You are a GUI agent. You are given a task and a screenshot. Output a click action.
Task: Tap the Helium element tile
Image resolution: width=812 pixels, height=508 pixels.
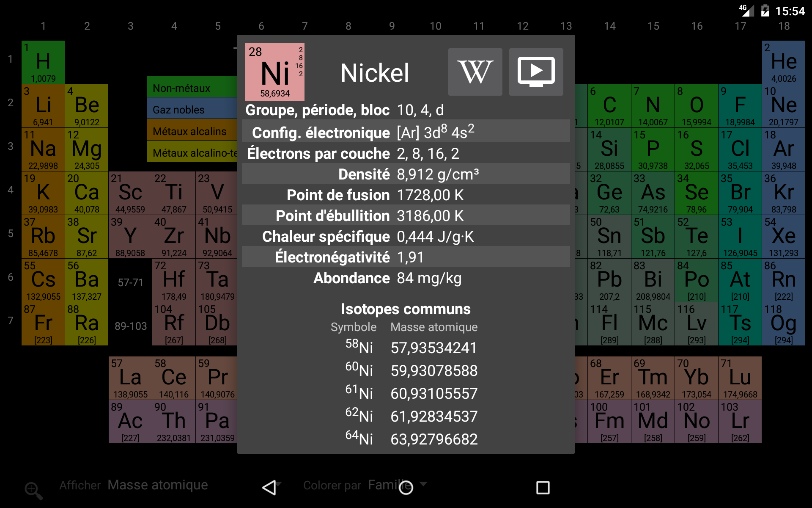(783, 62)
